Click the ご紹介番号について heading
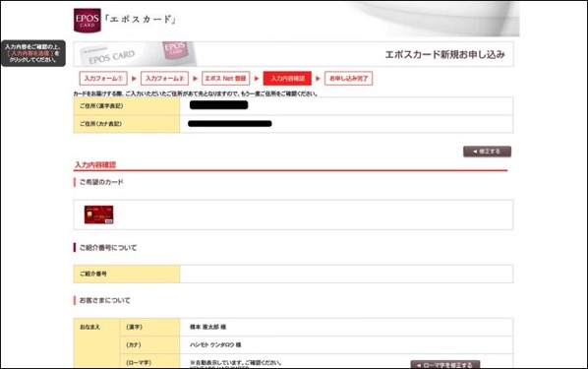Image resolution: width=588 pixels, height=369 pixels. (x=108, y=248)
